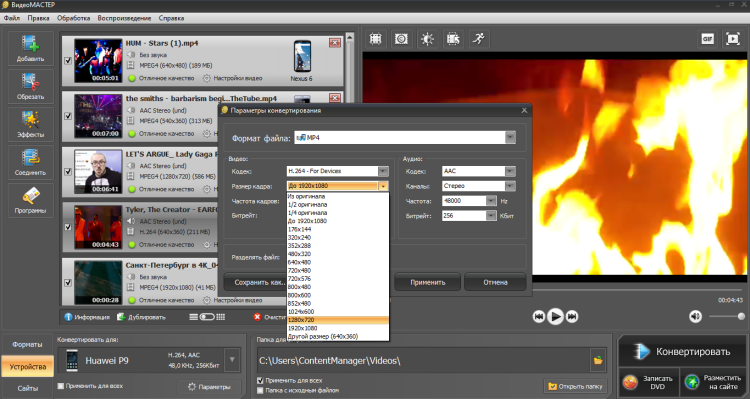The height and width of the screenshot is (399, 750).
Task: Click Применить in the conversion dialog
Action: 428,282
